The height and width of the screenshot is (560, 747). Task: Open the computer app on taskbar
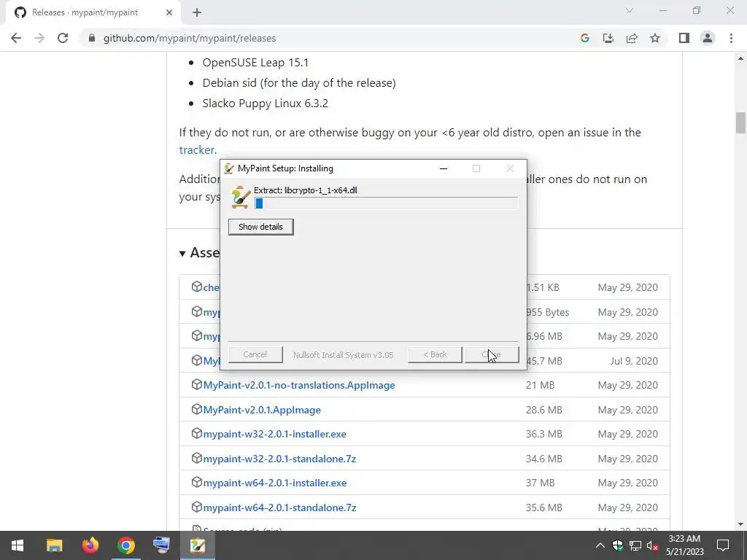(x=161, y=545)
